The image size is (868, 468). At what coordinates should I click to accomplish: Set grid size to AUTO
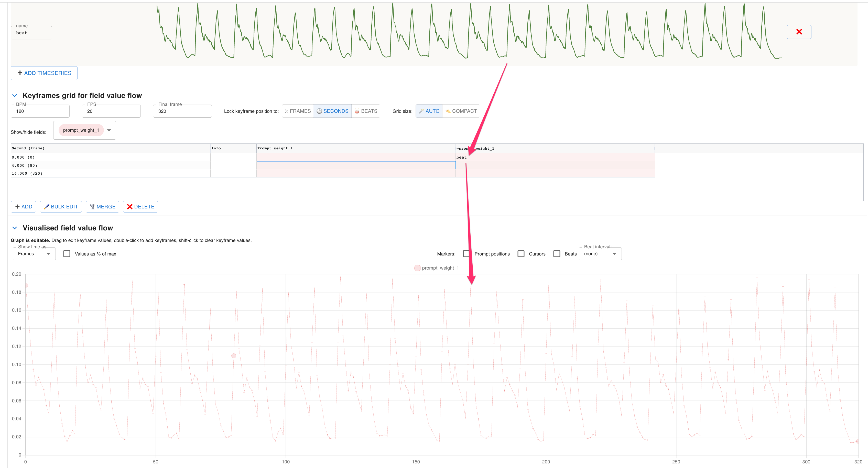pos(429,111)
